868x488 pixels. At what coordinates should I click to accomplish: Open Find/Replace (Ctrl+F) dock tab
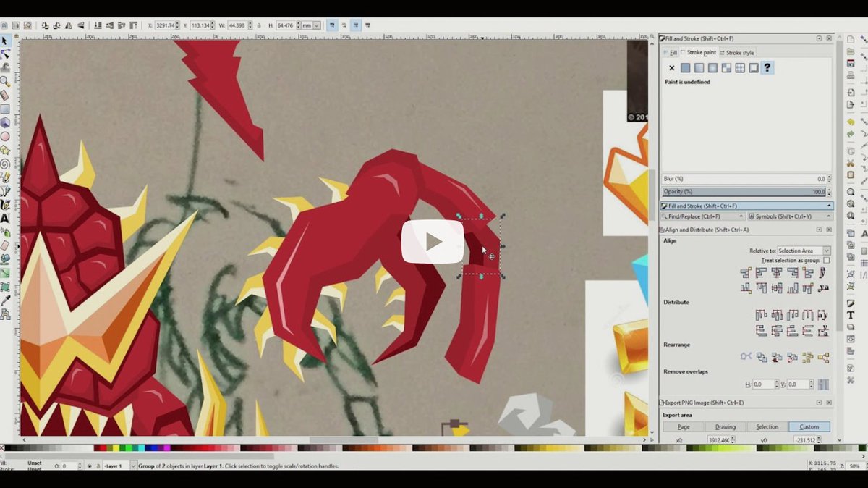click(x=703, y=216)
